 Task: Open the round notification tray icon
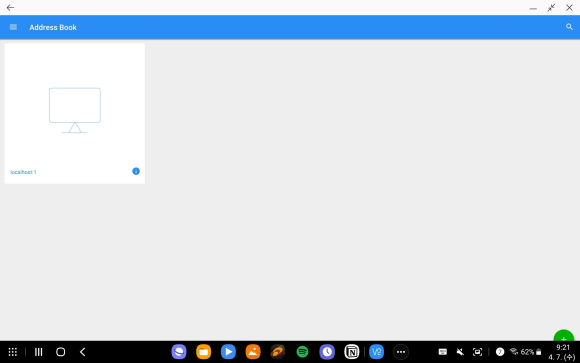(x=500, y=352)
